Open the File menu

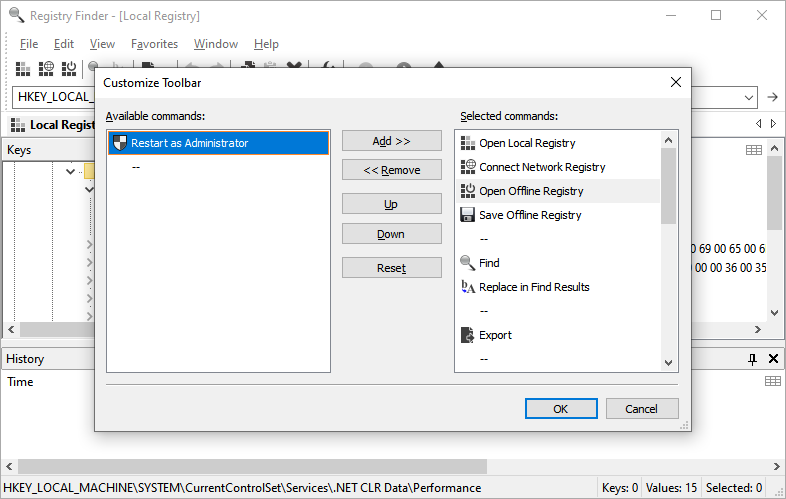click(x=29, y=44)
